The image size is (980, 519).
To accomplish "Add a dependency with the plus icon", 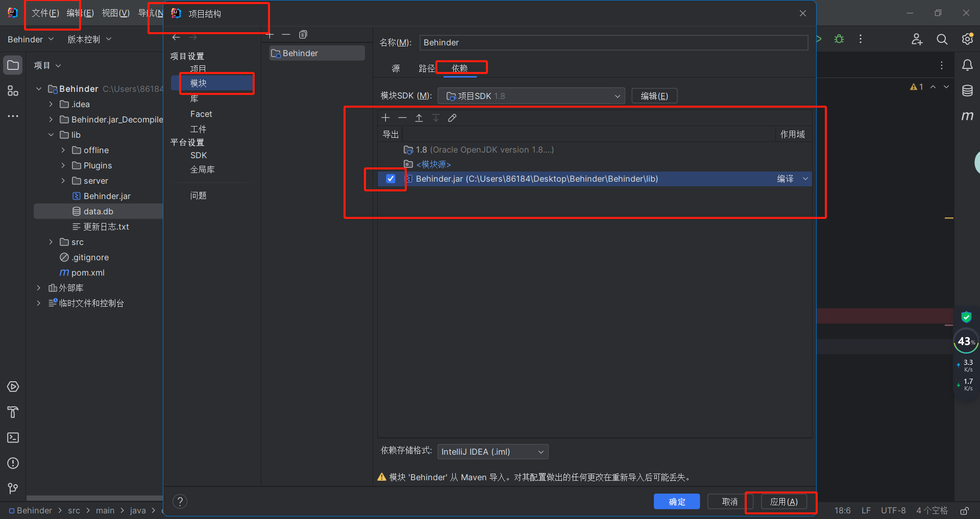I will pos(385,118).
